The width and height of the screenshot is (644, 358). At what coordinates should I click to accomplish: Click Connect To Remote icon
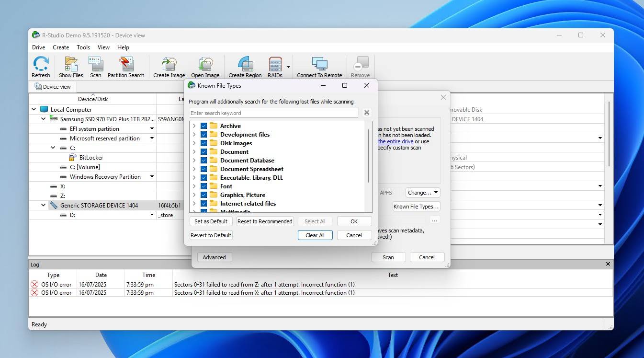319,64
